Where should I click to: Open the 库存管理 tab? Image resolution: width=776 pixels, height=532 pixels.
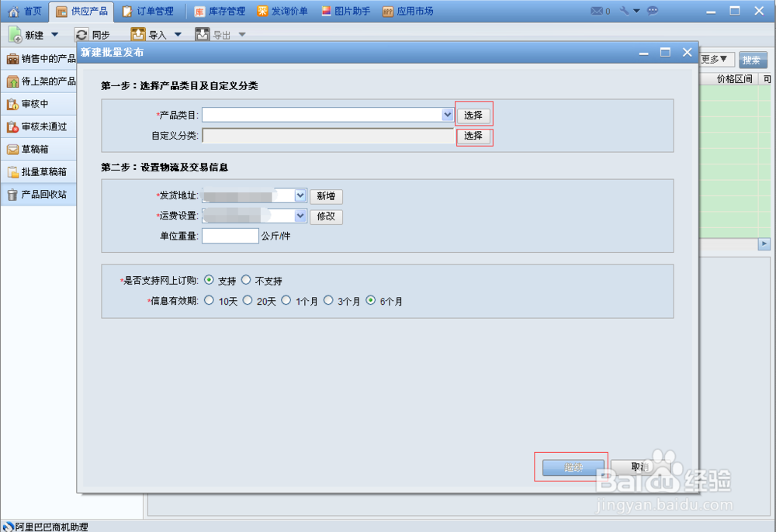pos(220,12)
